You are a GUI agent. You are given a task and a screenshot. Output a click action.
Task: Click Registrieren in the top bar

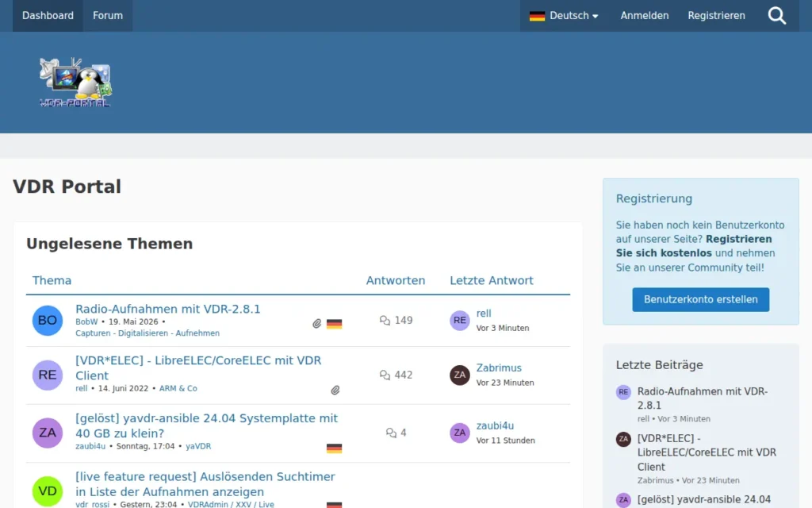coord(716,16)
